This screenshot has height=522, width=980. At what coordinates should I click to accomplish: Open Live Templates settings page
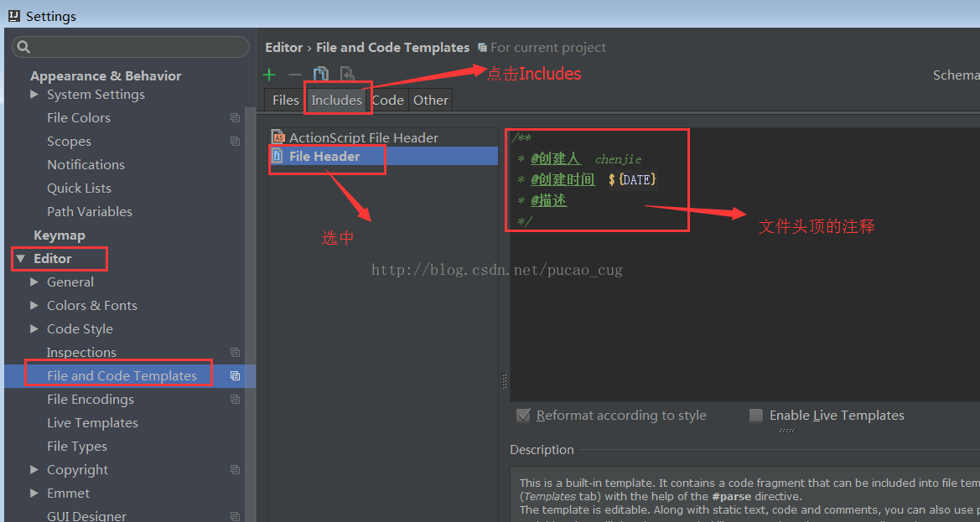tap(92, 423)
